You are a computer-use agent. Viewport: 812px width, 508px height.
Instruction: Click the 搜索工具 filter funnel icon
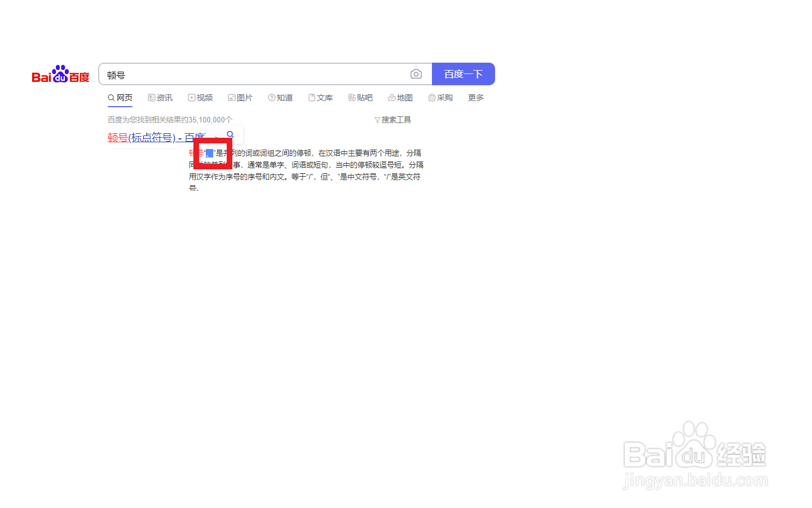377,119
